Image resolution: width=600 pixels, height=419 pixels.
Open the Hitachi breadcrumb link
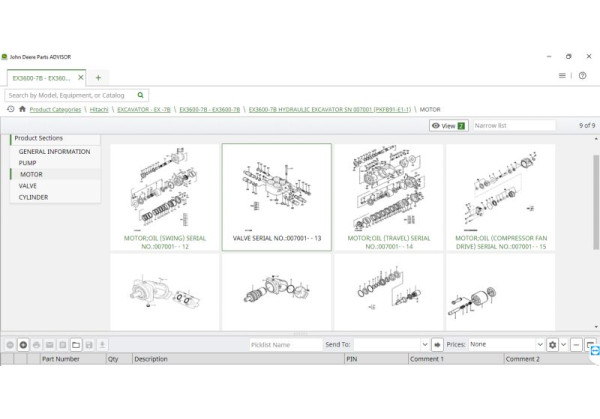(x=98, y=109)
